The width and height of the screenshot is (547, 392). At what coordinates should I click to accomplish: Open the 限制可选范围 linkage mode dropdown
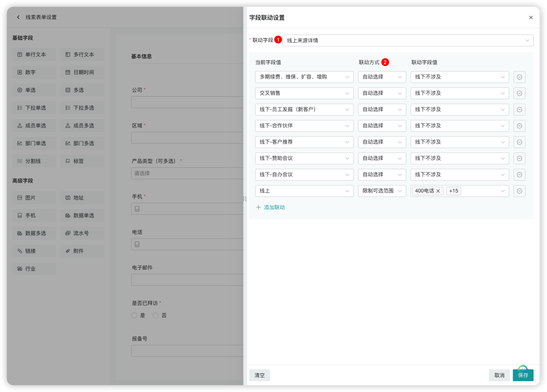(x=382, y=191)
